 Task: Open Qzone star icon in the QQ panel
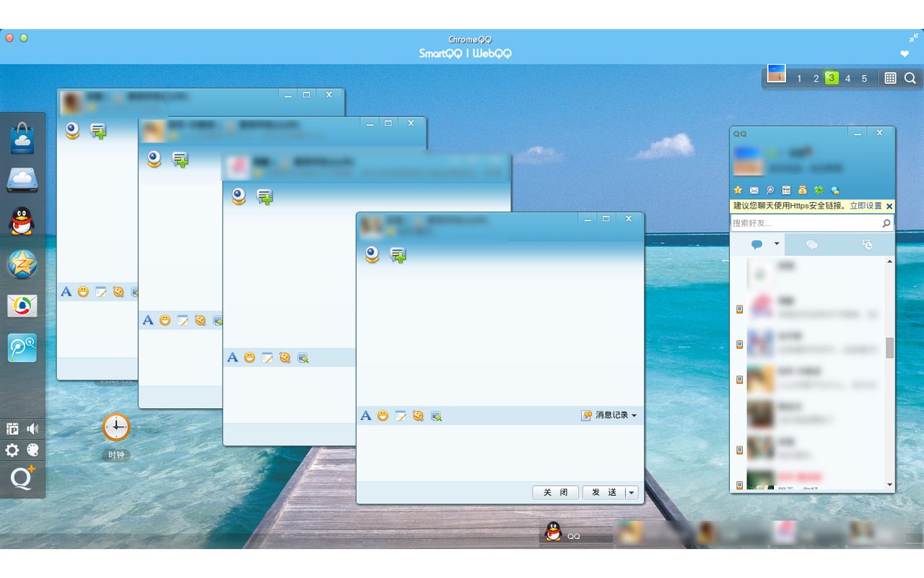738,190
